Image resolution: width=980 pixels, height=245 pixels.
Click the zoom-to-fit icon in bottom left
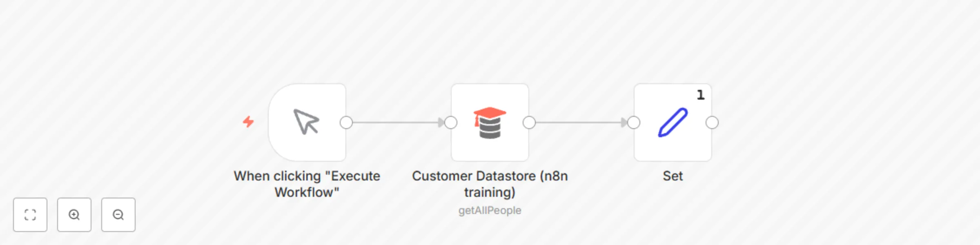point(30,215)
